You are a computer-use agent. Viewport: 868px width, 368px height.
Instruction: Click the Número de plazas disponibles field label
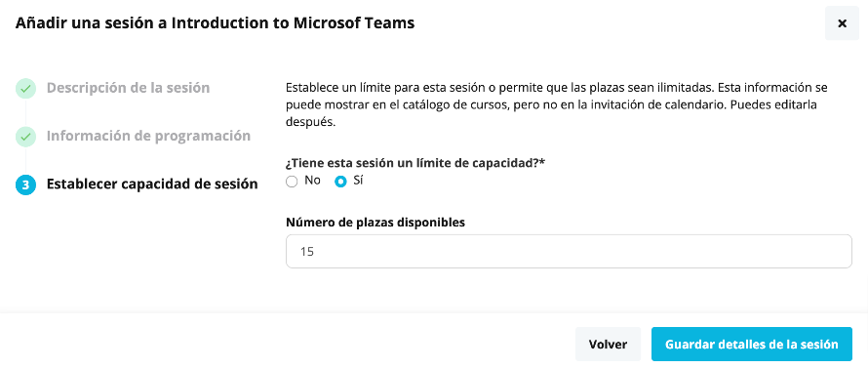click(375, 223)
